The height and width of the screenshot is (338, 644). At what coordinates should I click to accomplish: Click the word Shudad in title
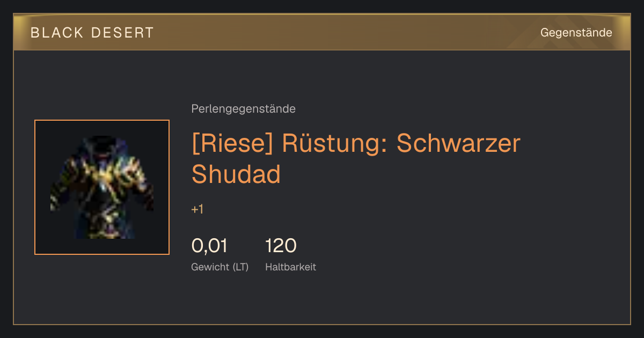click(x=236, y=173)
